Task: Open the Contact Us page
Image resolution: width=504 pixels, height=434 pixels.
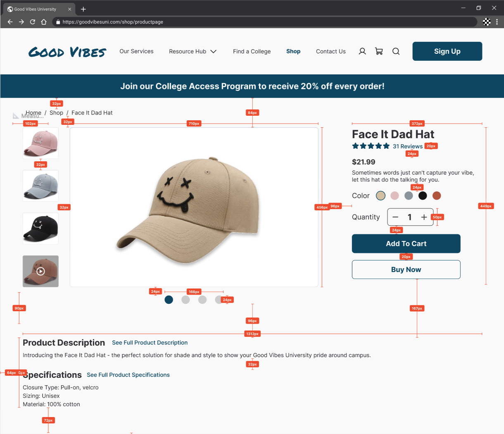Action: [331, 51]
